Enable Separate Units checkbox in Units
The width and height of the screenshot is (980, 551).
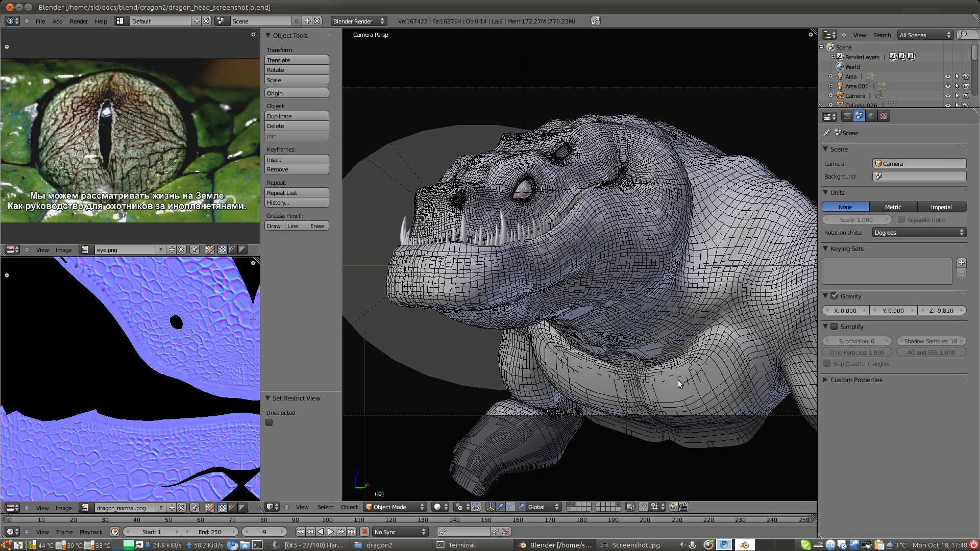coord(901,219)
